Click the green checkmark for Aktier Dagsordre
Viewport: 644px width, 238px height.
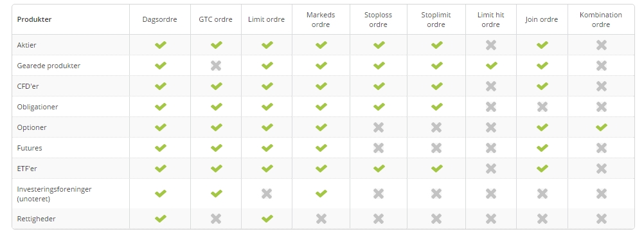coord(160,45)
